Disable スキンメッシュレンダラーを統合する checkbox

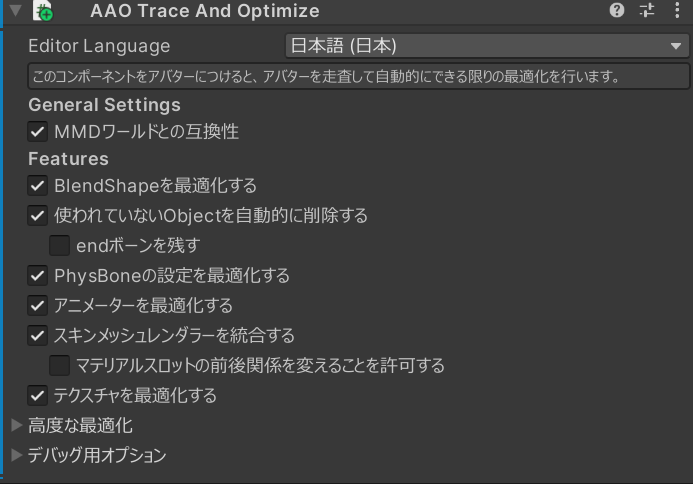[x=38, y=335]
